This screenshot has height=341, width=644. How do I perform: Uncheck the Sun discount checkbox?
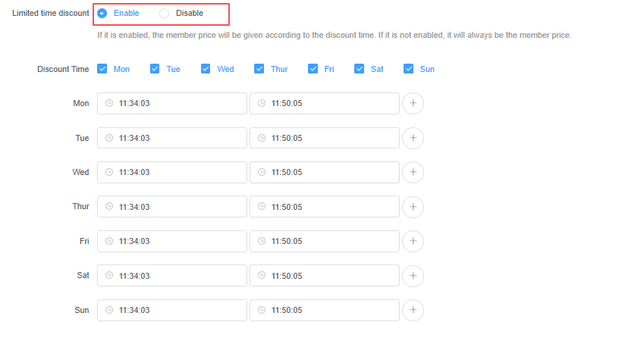pos(409,69)
